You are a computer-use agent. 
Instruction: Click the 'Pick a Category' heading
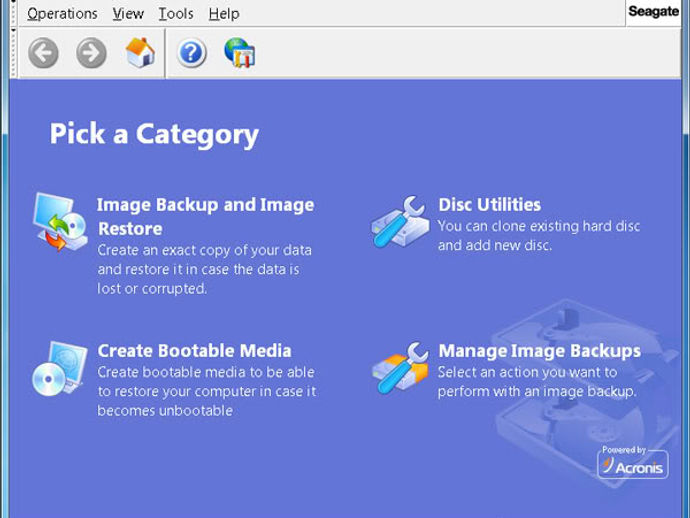tap(154, 134)
